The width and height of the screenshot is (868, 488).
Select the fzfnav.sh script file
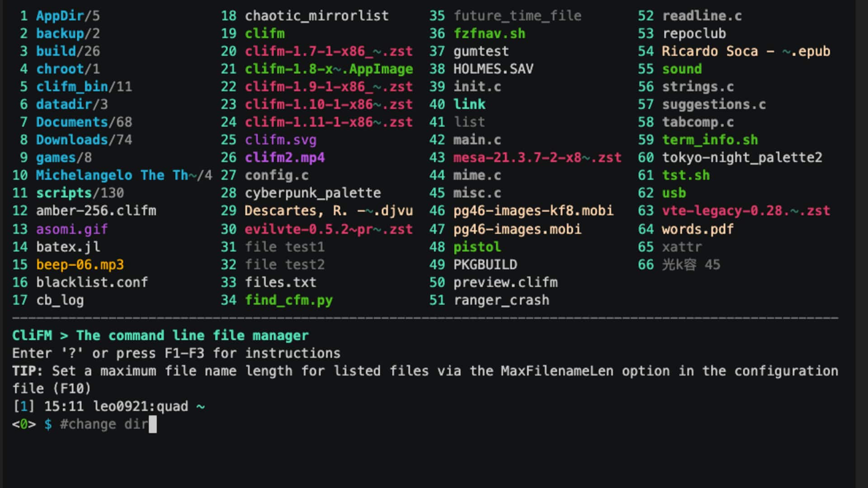point(490,33)
